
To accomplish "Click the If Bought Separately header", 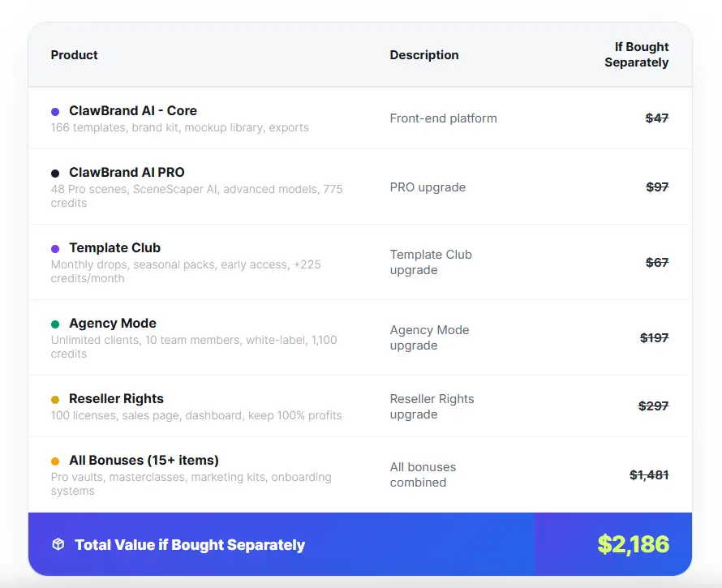I will pyautogui.click(x=637, y=54).
